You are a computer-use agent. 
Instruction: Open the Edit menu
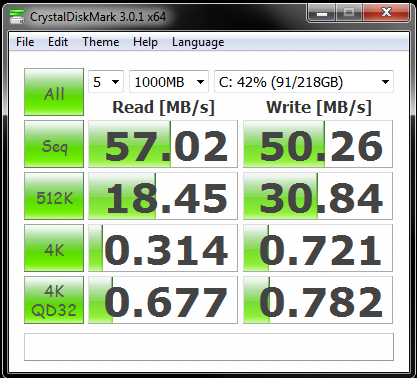(58, 42)
